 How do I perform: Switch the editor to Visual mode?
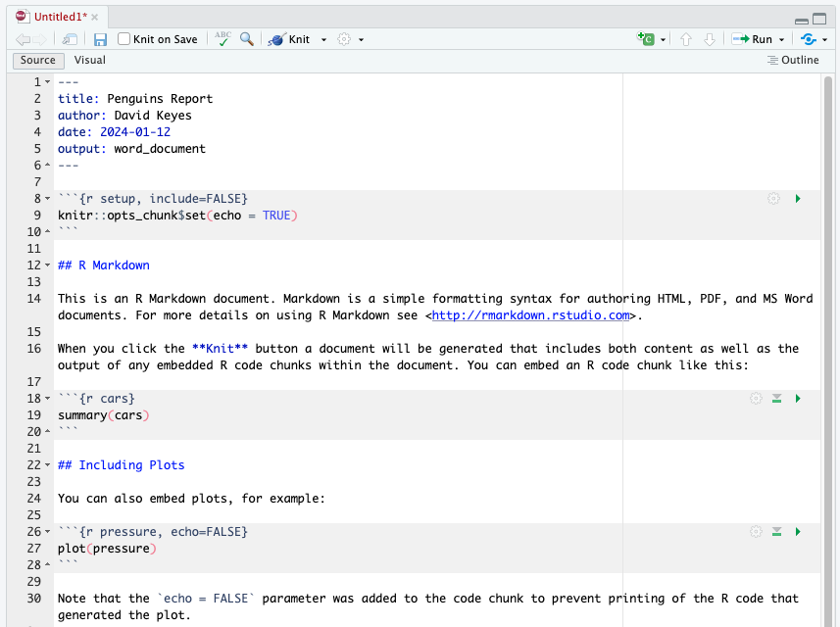pos(89,60)
